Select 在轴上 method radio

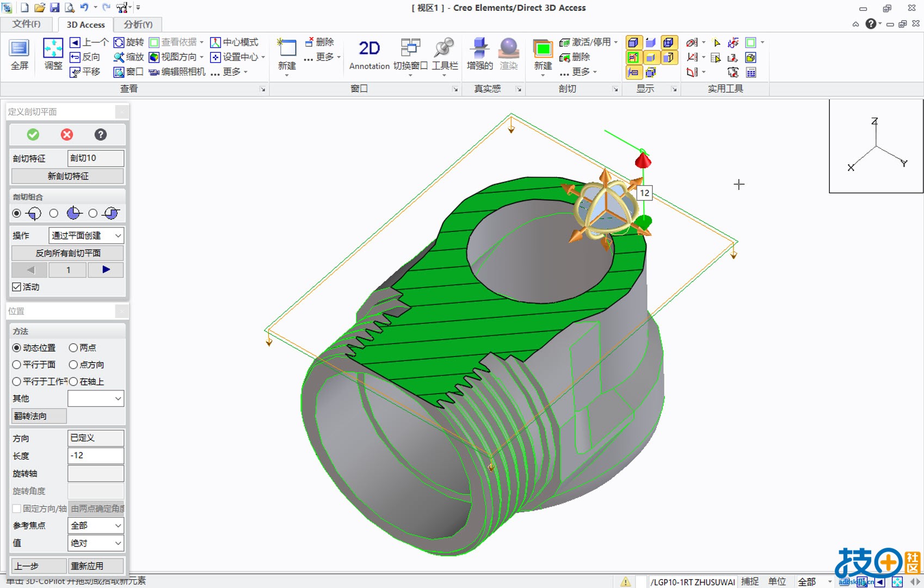pos(73,381)
